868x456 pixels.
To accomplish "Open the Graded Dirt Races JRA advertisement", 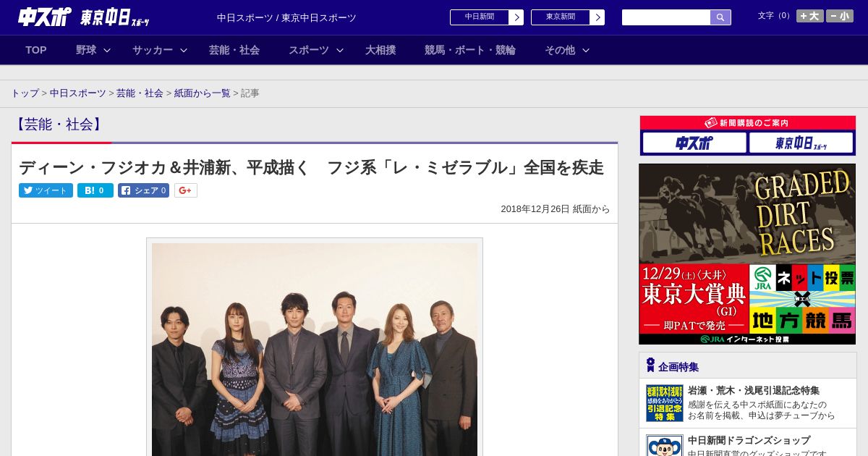I will tap(747, 254).
